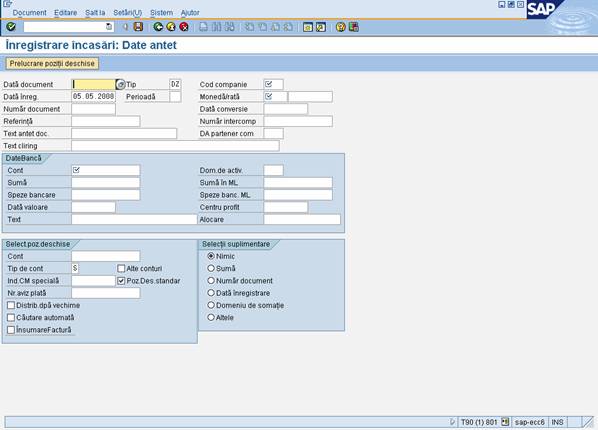This screenshot has height=430, width=598.
Task: Select the Sumă radio option
Action: [211, 268]
